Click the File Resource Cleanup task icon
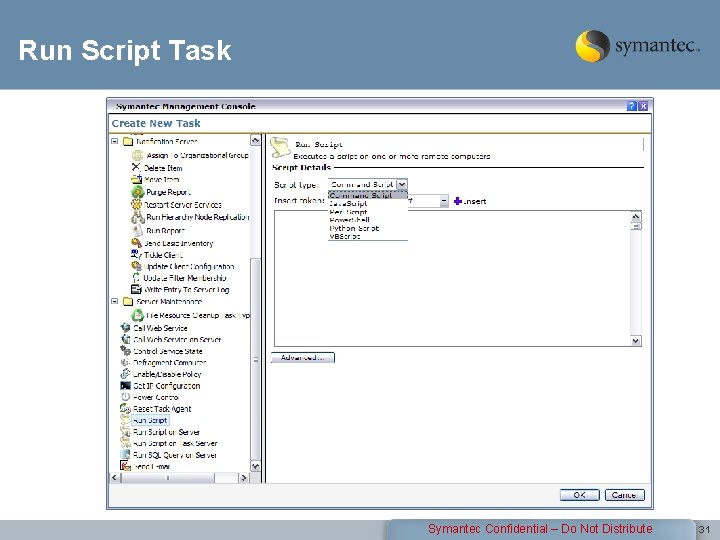Viewport: 720px width, 540px height. click(138, 315)
